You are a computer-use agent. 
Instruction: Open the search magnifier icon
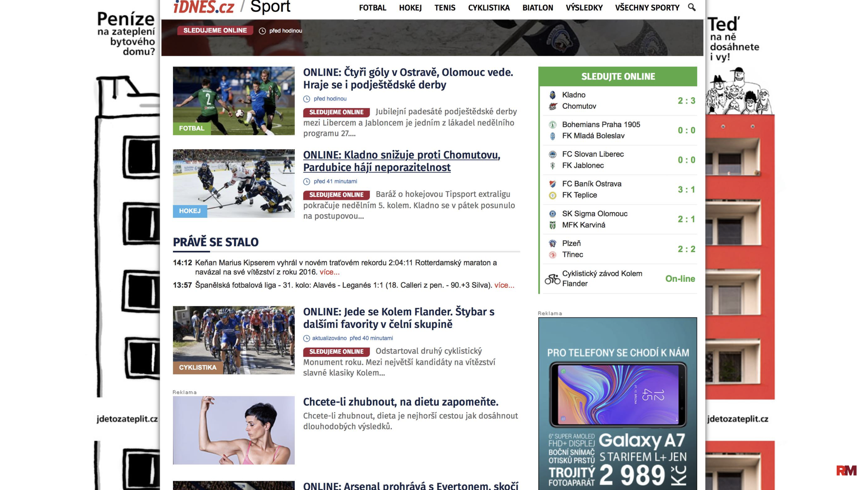[x=691, y=7]
